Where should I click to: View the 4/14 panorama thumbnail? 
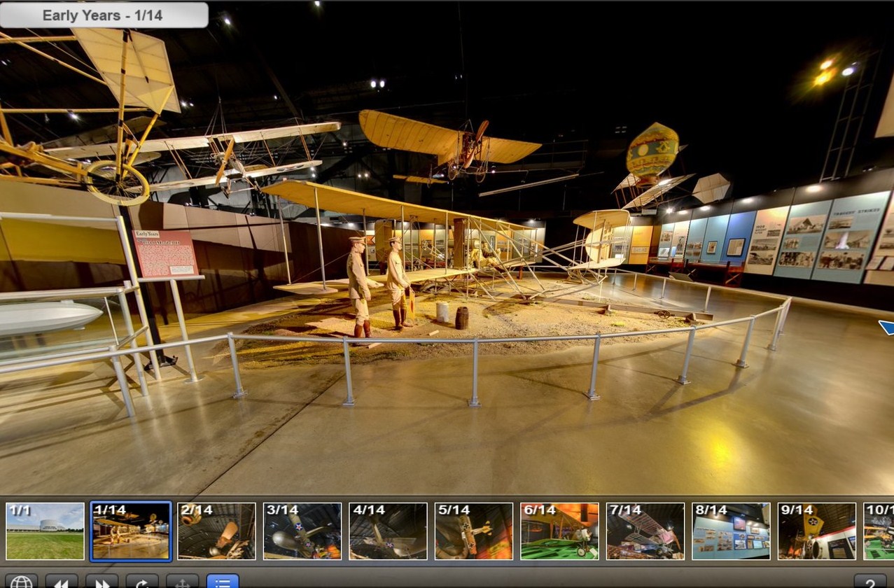click(x=388, y=531)
